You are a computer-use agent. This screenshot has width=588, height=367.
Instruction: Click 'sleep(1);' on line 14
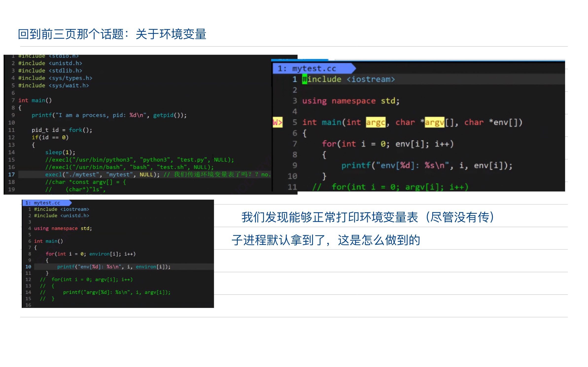[60, 152]
